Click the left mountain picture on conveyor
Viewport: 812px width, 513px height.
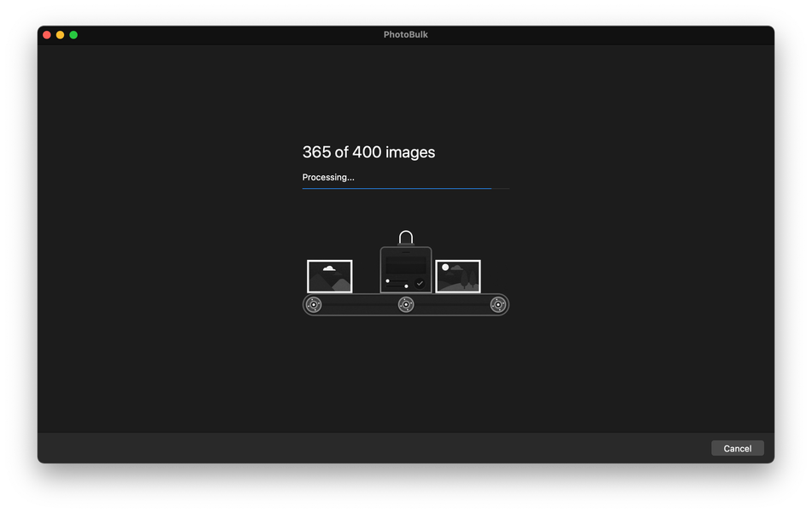click(329, 276)
